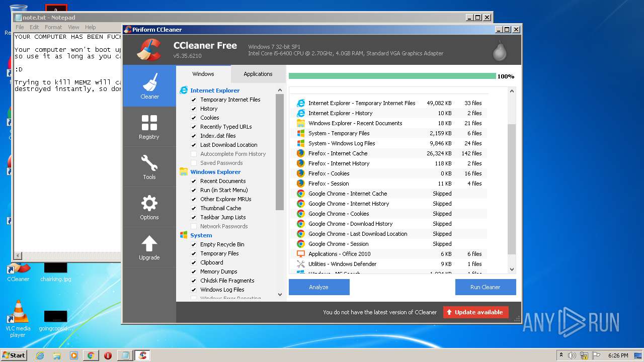Switch to Applications tab
This screenshot has width=644, height=362.
point(258,74)
